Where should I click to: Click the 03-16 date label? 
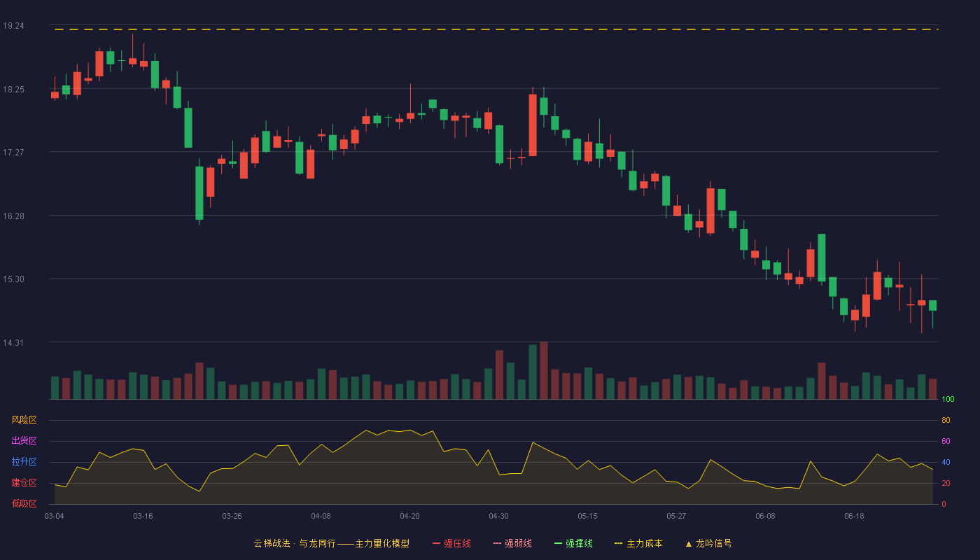pyautogui.click(x=143, y=516)
